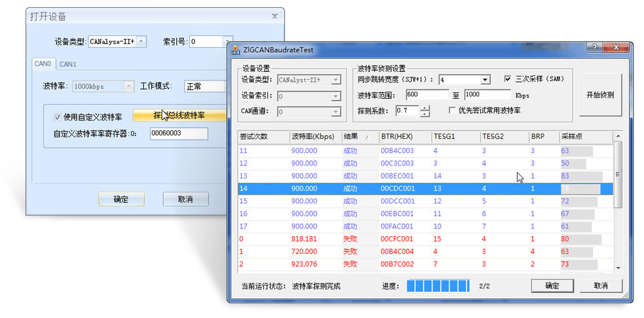
Task: Click the 进度 progress bar
Action: tap(438, 286)
